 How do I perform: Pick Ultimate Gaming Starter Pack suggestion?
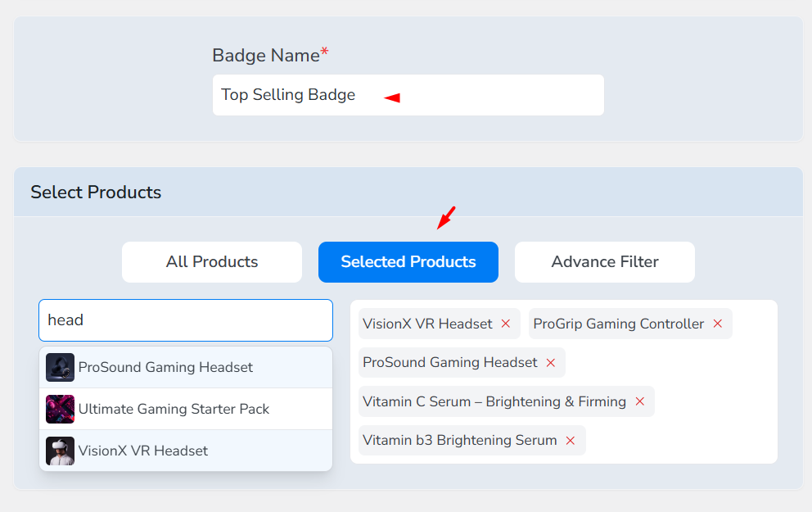tap(174, 409)
